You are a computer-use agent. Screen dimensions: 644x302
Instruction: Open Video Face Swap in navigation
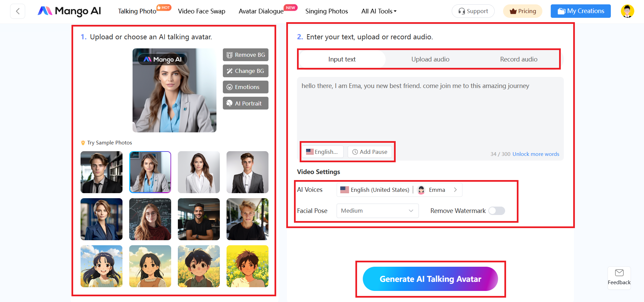[202, 11]
